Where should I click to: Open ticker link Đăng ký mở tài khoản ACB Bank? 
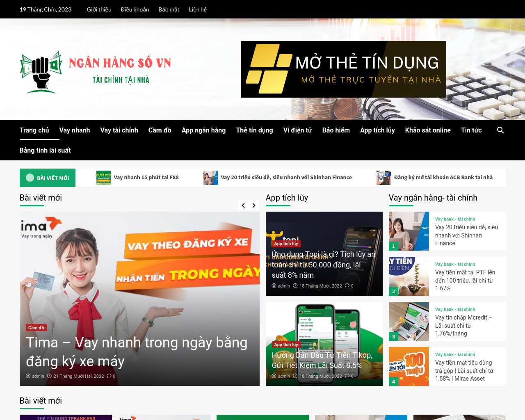443,177
